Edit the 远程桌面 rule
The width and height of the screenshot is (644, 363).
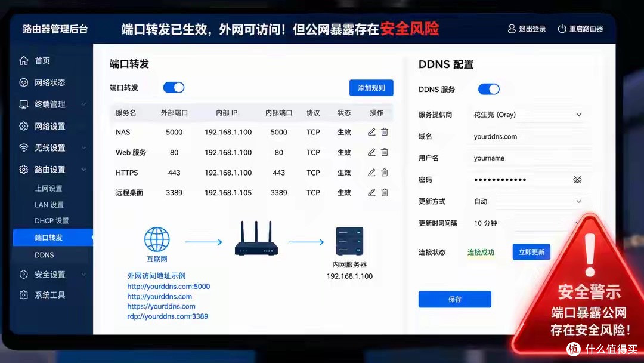pyautogui.click(x=371, y=192)
